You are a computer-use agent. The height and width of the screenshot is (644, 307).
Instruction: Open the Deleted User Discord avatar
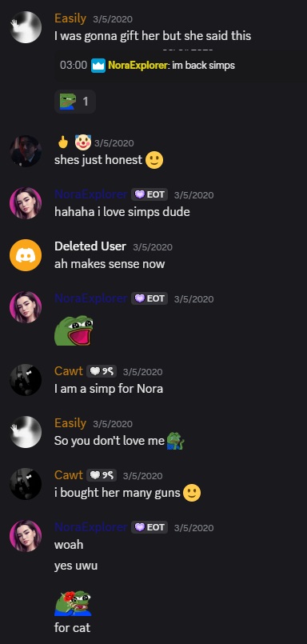click(x=26, y=255)
